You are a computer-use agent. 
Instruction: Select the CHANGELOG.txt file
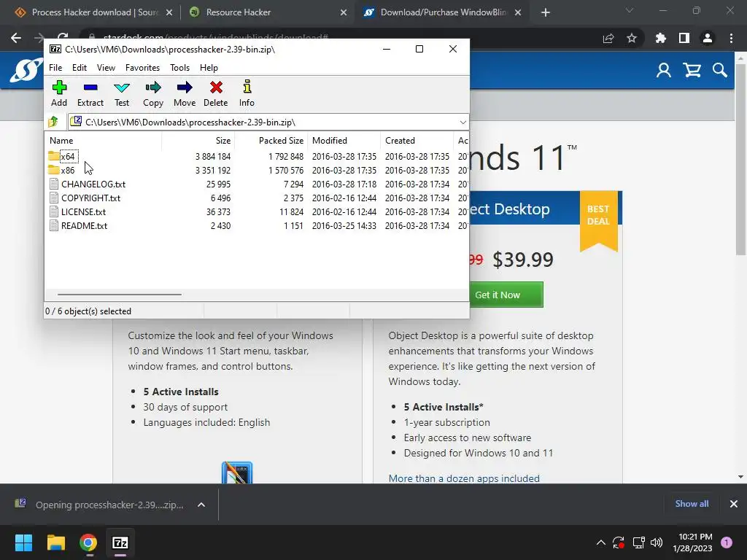(x=88, y=184)
